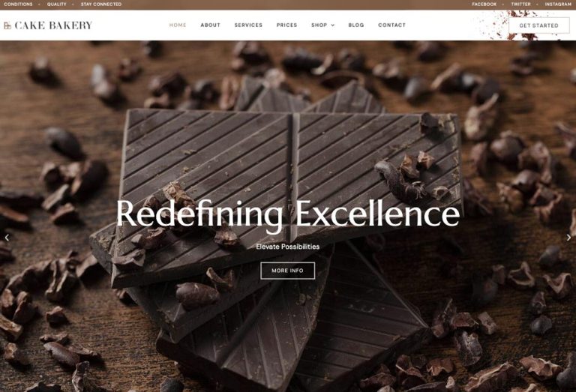Click the Get Started button
576x392 pixels.
[x=539, y=25]
